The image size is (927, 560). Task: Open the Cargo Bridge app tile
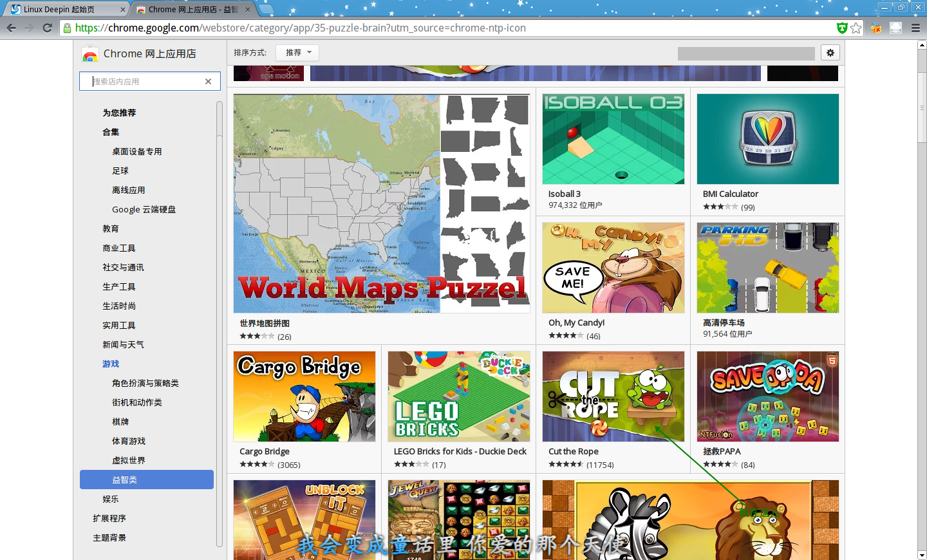pyautogui.click(x=304, y=409)
